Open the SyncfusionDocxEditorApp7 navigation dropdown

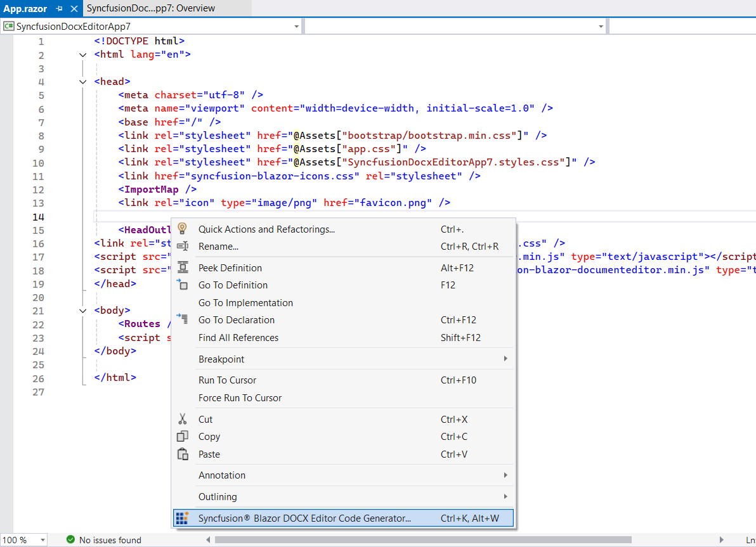pos(296,26)
